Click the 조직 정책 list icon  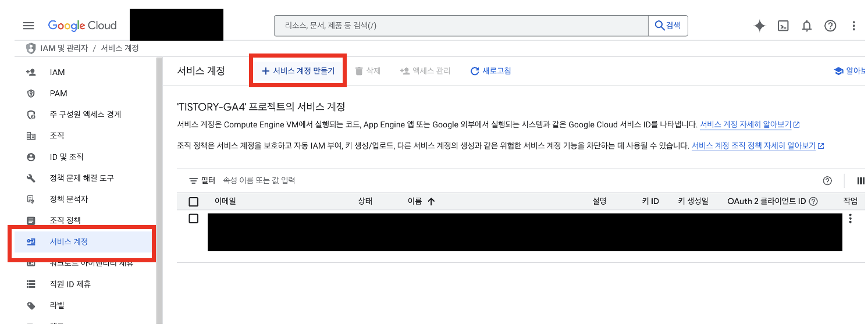[31, 220]
